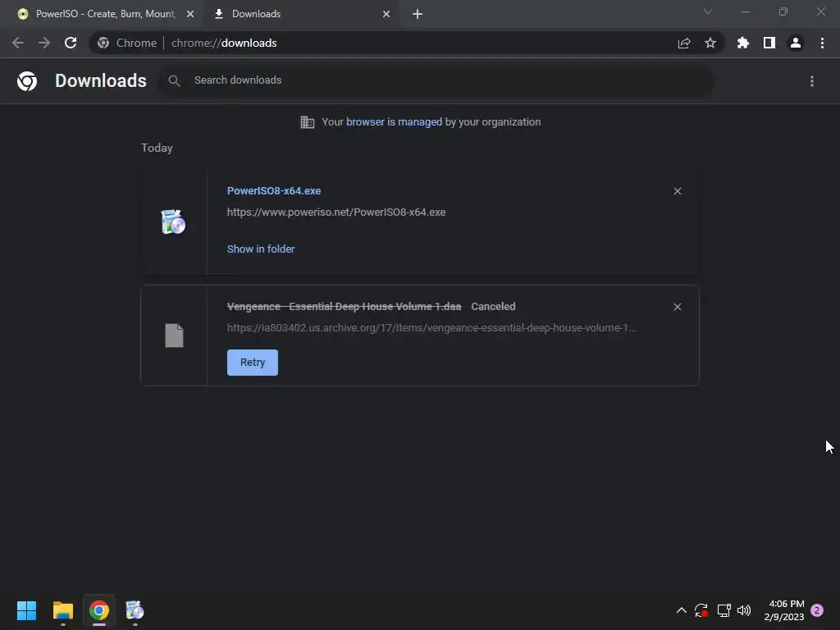Click the address bar showing chrome://downloads
The height and width of the screenshot is (630, 840).
coord(407,43)
